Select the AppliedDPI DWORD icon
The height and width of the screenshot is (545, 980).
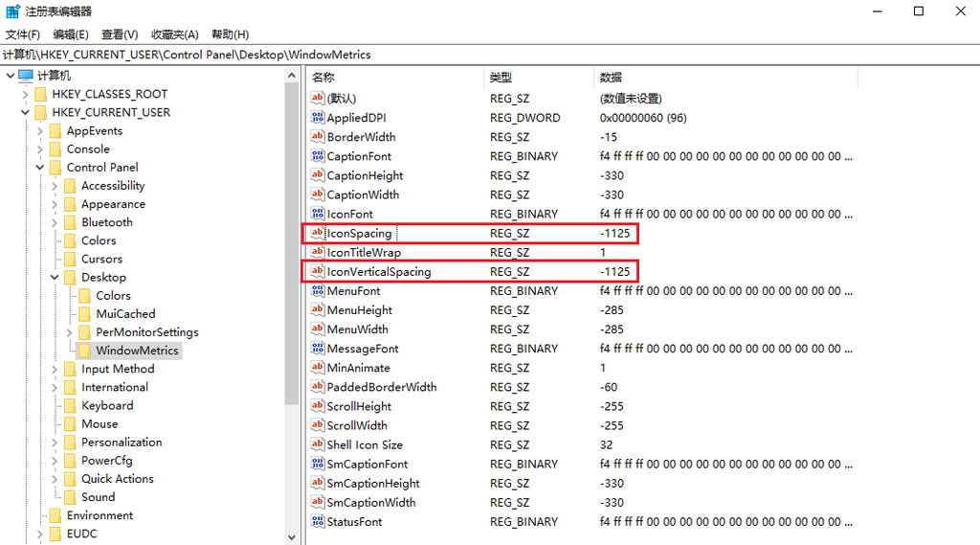point(318,118)
